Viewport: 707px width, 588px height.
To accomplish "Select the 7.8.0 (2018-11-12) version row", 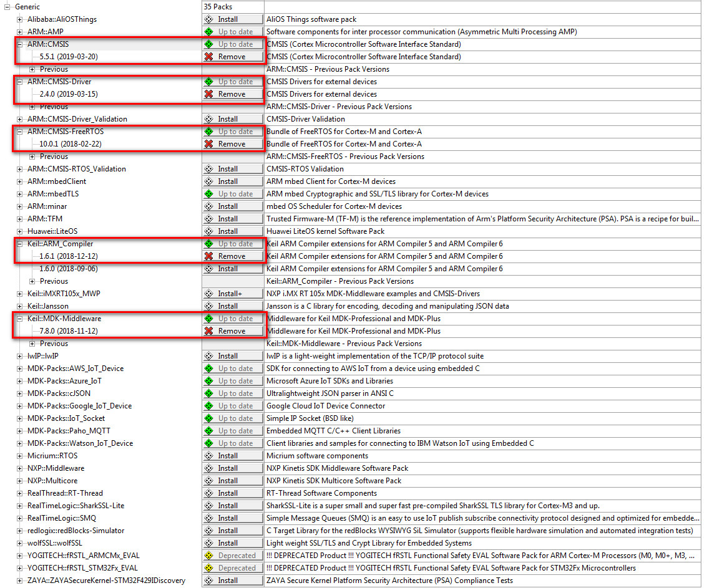I will 69,331.
